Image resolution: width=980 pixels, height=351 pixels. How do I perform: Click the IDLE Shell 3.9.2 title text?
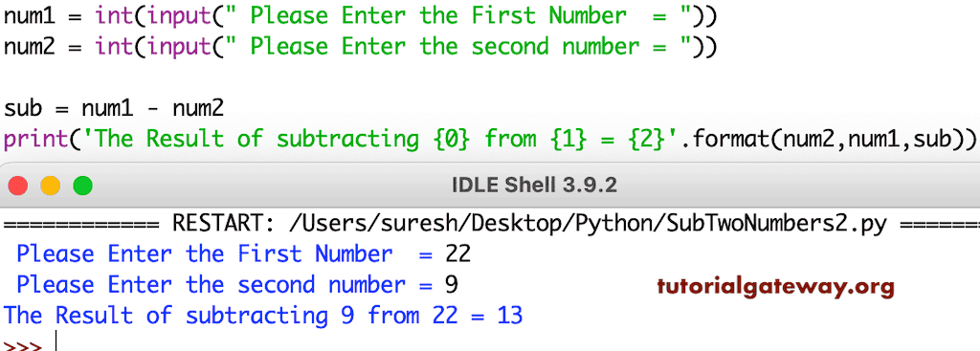point(534,185)
